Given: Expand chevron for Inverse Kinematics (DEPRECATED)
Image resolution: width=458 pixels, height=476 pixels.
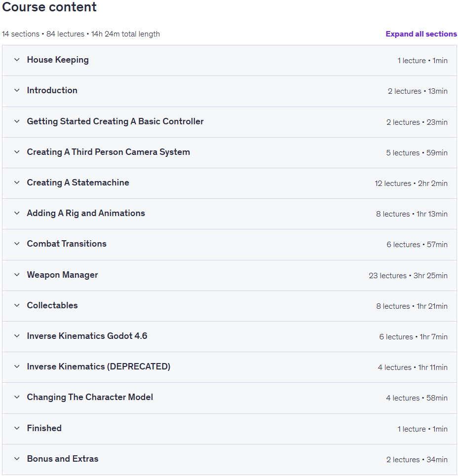Looking at the screenshot, I should click(x=17, y=366).
